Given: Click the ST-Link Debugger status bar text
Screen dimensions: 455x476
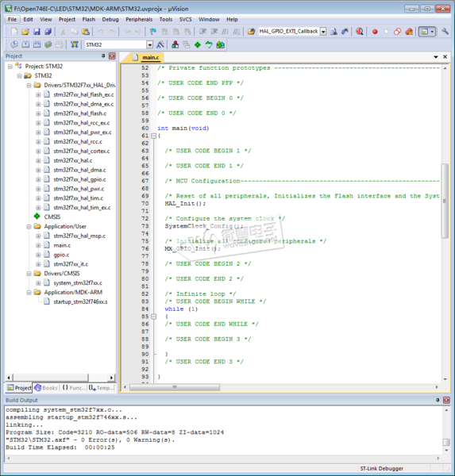Looking at the screenshot, I should [x=381, y=468].
